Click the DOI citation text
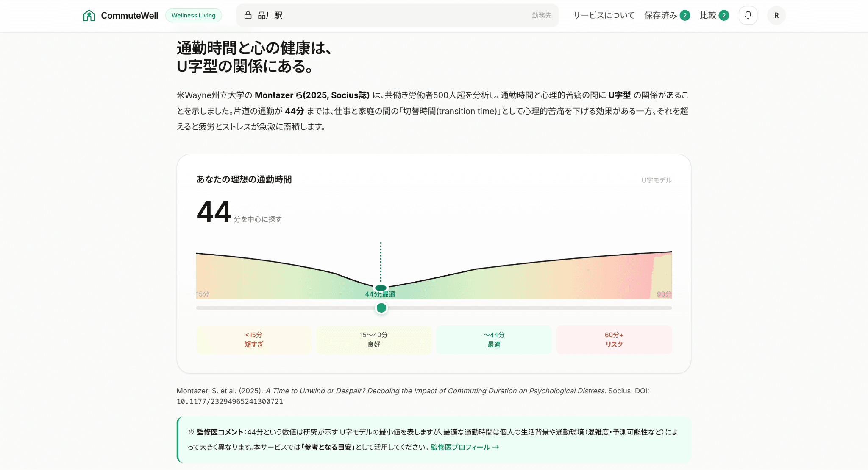This screenshot has height=470, width=868. coord(229,402)
